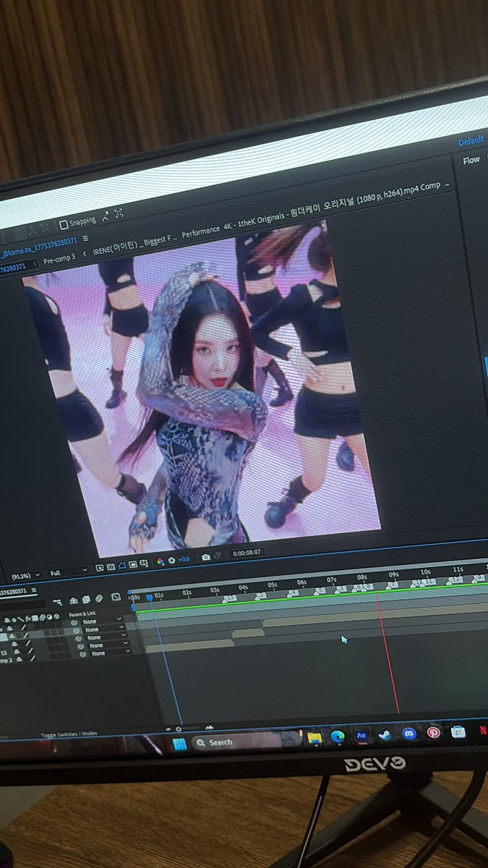
Task: Click fifth layer's parent pick whip icon
Action: (83, 654)
